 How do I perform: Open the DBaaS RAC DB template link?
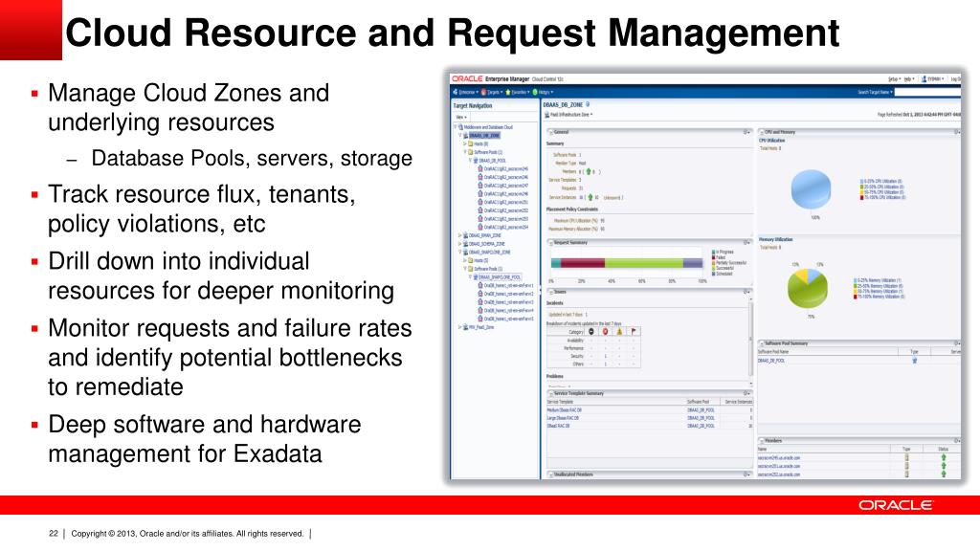tap(558, 426)
